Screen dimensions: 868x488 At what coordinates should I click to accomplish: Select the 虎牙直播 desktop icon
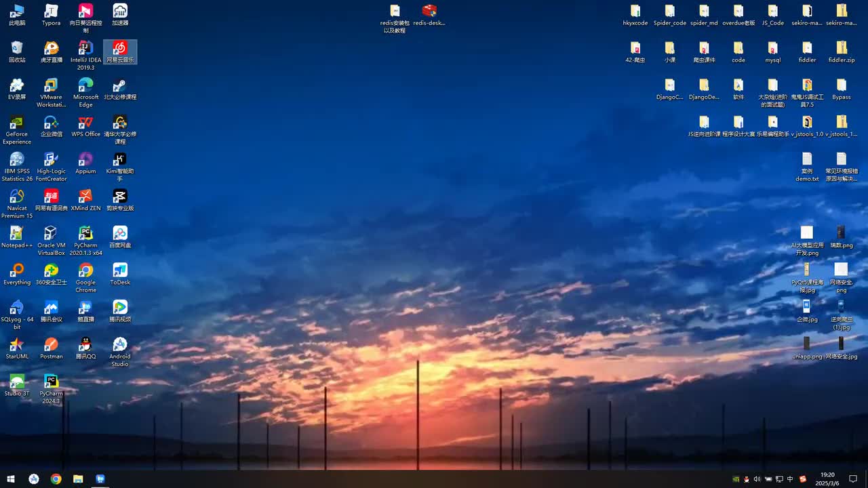pos(51,52)
